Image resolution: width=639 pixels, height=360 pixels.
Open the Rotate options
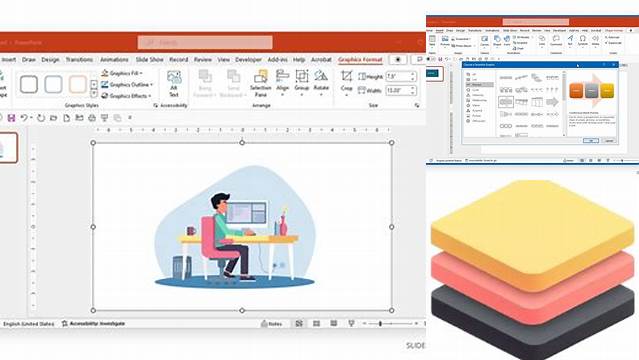pos(321,82)
